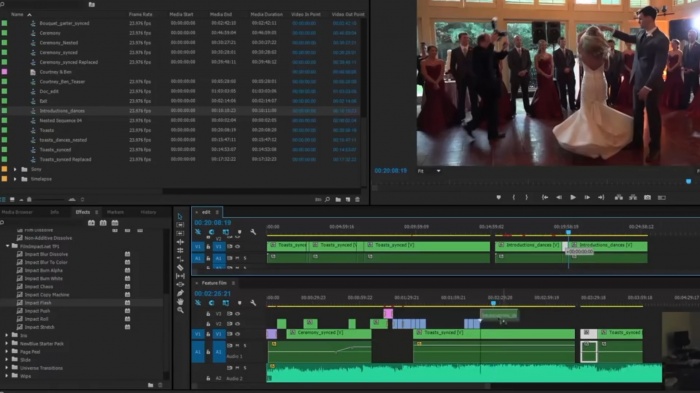The height and width of the screenshot is (393, 700).
Task: Click New Bin icon in project panel
Action: click(338, 200)
